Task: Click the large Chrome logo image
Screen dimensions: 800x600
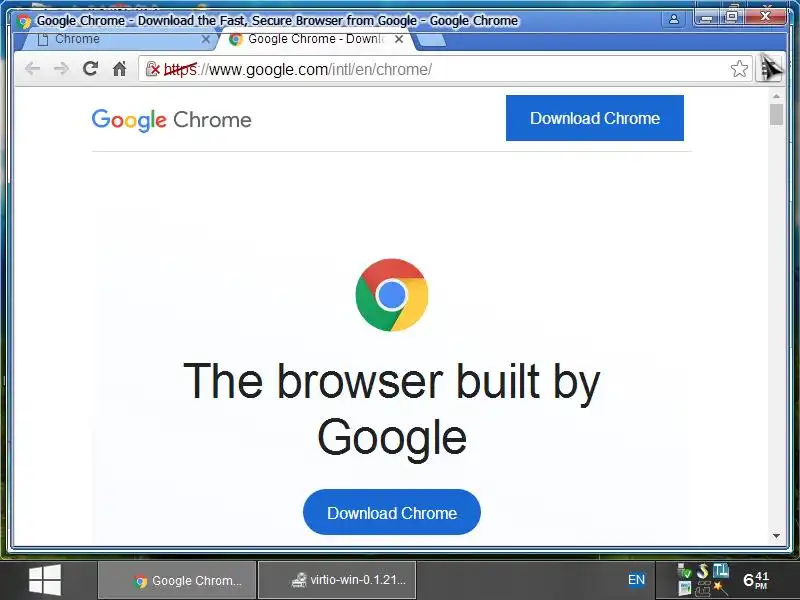Action: pos(392,295)
